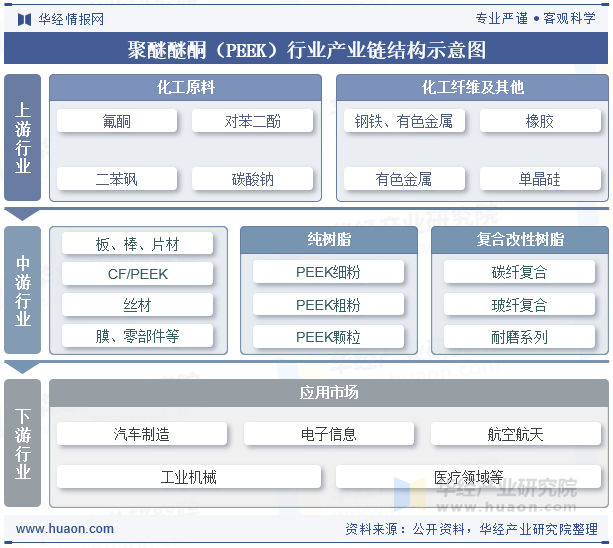Click the 橡胶 box
This screenshot has width=613, height=548.
(x=540, y=121)
